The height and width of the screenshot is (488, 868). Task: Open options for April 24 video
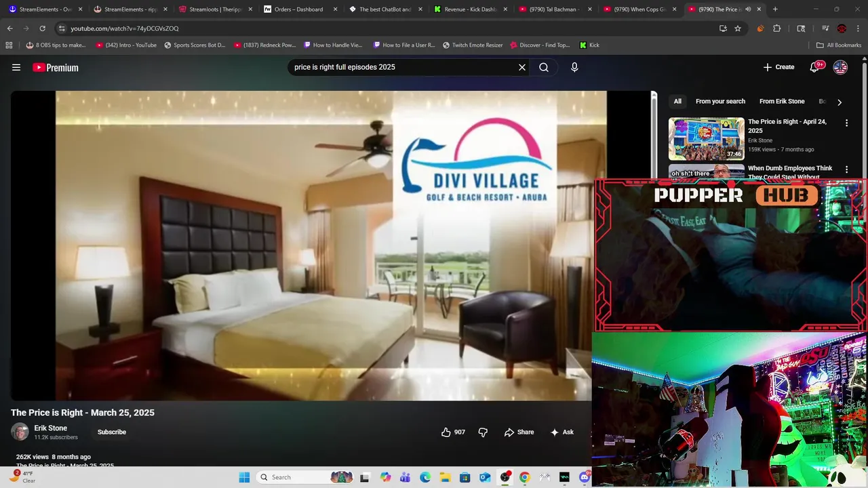pos(846,123)
